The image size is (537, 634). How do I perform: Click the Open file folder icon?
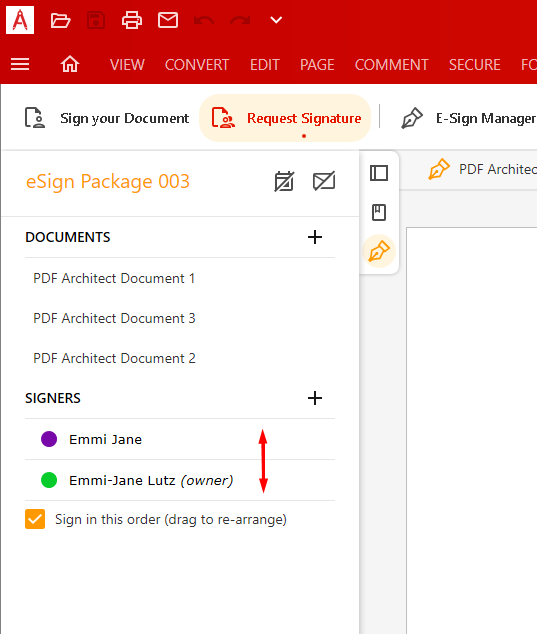pos(61,20)
